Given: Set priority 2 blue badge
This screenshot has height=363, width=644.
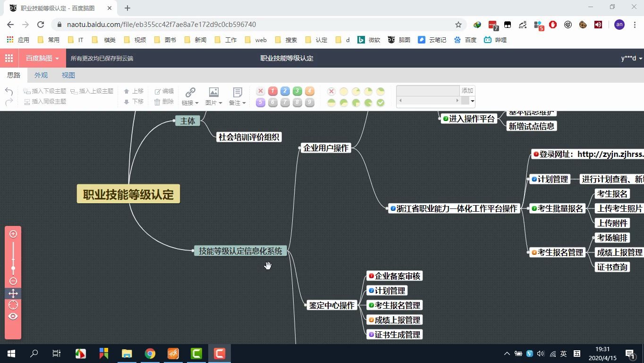Looking at the screenshot, I should tap(285, 91).
